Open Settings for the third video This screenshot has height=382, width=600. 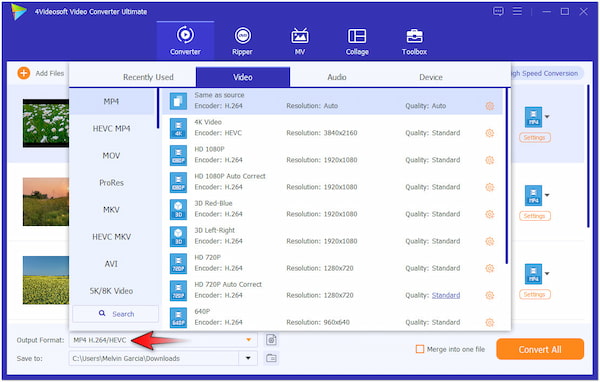point(535,294)
